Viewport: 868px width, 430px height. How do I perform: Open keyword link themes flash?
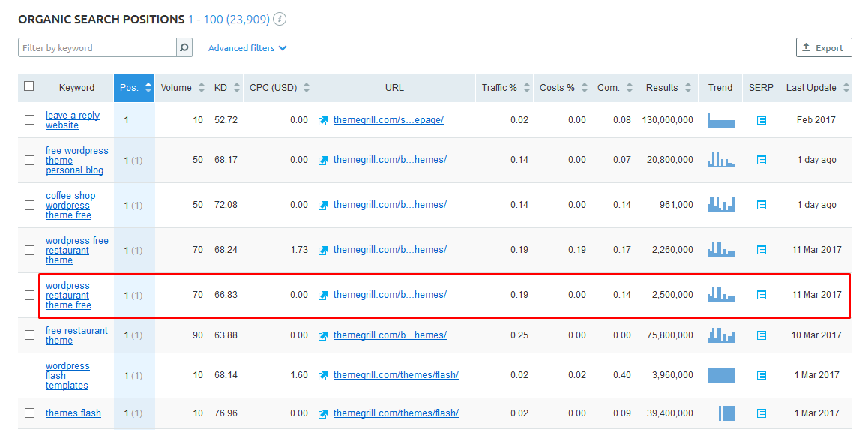(73, 413)
